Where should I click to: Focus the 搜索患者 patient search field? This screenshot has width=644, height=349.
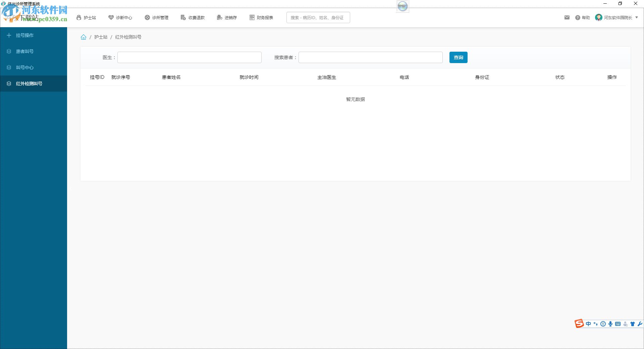tap(371, 57)
